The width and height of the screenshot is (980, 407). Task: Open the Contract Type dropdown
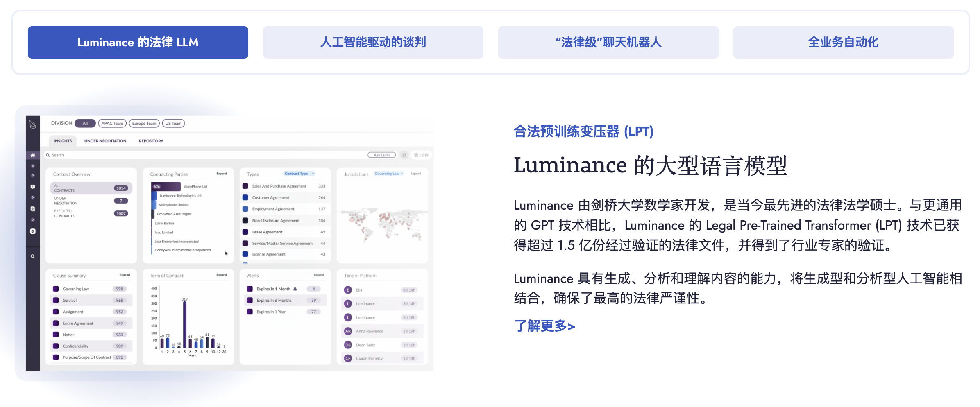(299, 174)
